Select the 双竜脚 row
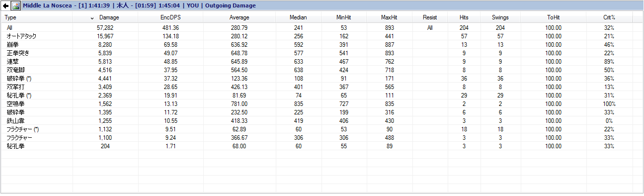644x196 pixels. tap(322, 70)
